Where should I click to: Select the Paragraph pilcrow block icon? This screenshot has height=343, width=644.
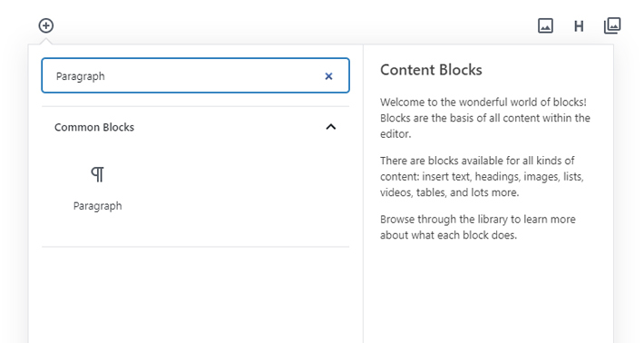(97, 174)
